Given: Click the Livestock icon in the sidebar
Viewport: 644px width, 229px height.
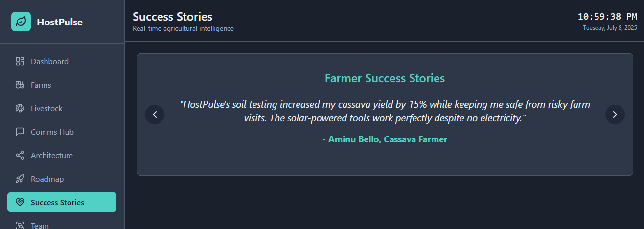Looking at the screenshot, I should click(x=20, y=108).
